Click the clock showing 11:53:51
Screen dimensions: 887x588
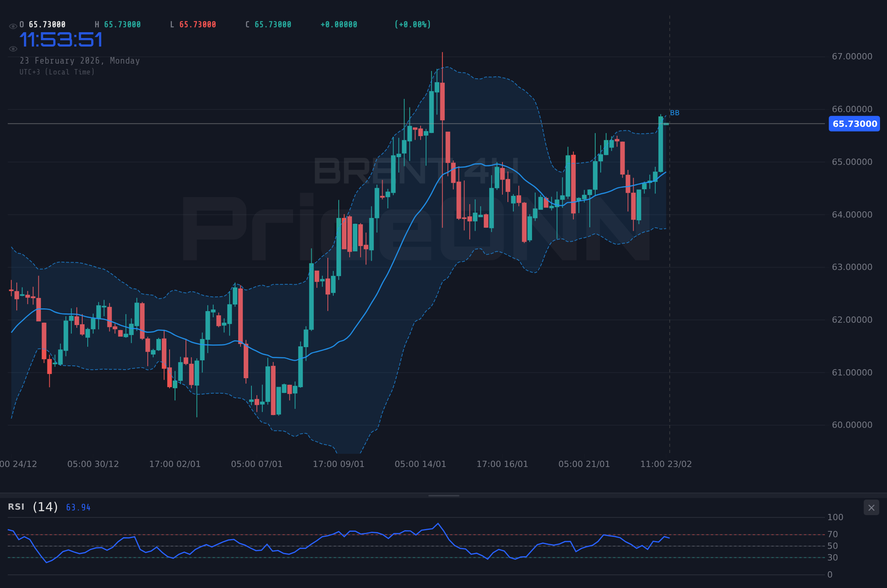[x=62, y=39]
